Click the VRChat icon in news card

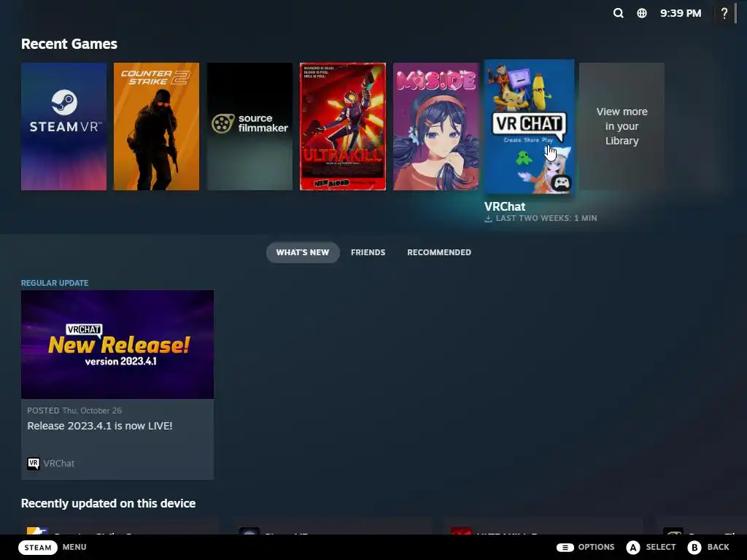point(34,463)
